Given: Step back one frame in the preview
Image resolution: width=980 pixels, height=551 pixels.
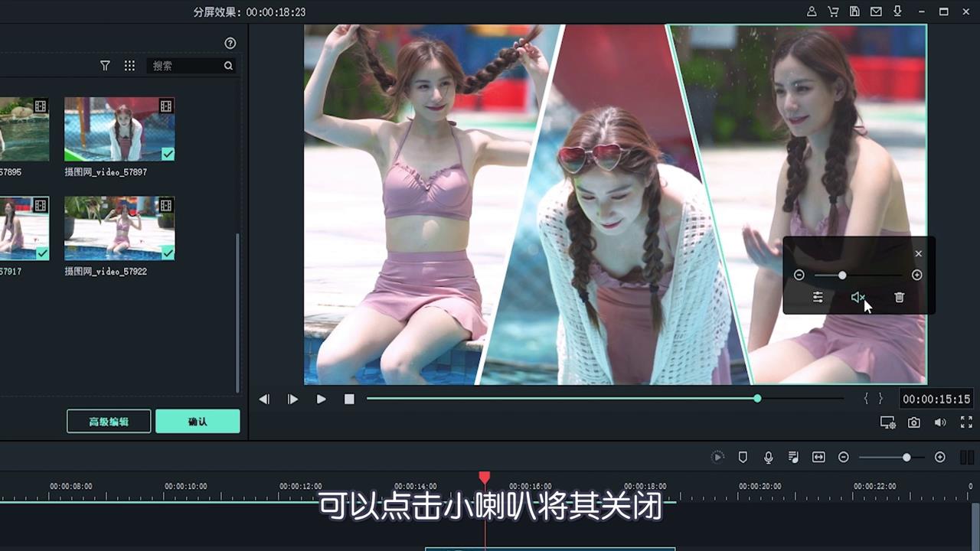Looking at the screenshot, I should (x=264, y=399).
